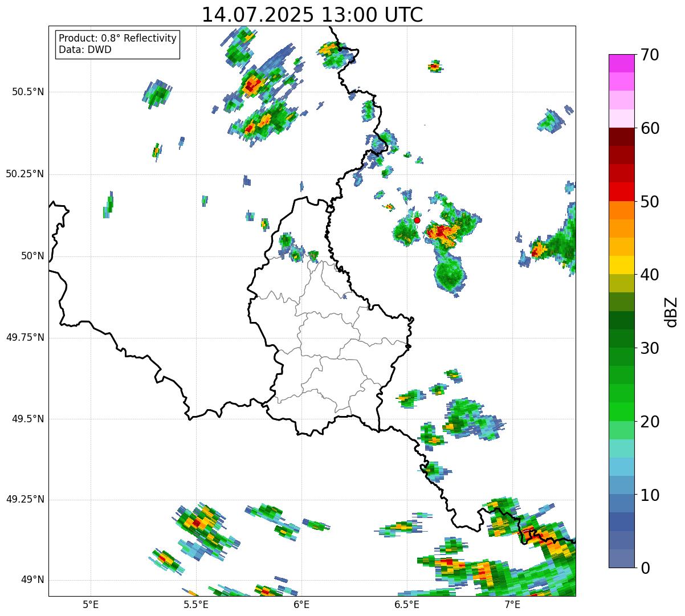Screen dimensions: 685x616
Task: Click the 6°E longitude label
Action: pos(301,604)
